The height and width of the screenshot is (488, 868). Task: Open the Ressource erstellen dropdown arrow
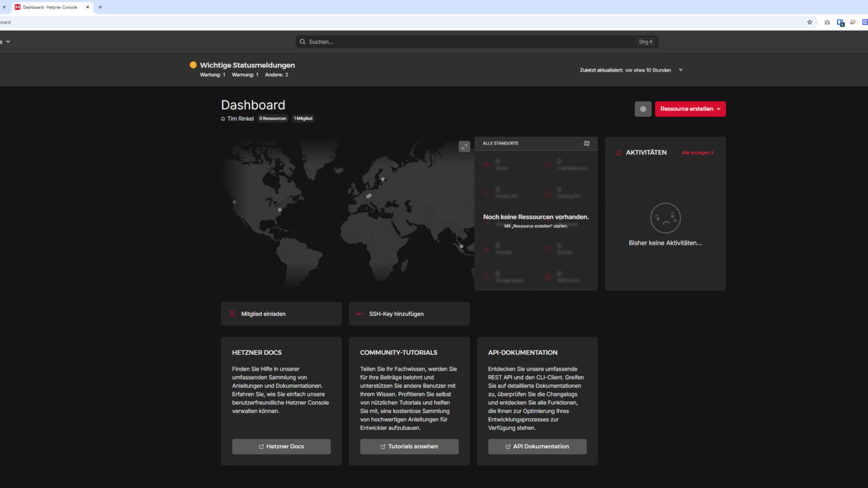tap(719, 109)
